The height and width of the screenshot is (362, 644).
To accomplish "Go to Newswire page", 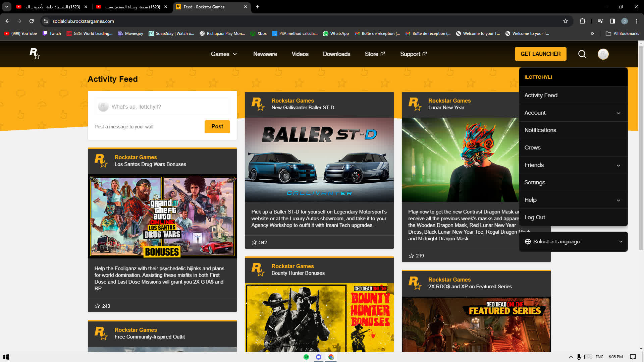I will pyautogui.click(x=265, y=54).
